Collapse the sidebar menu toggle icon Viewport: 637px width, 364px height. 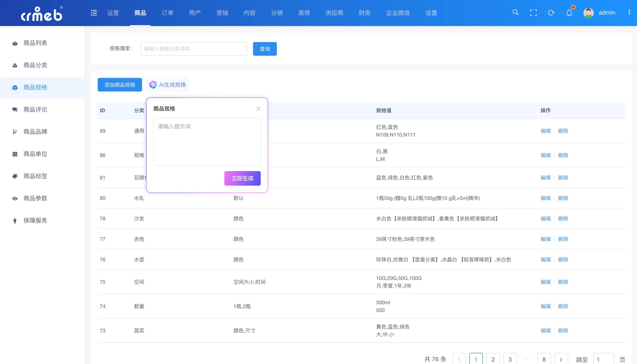(94, 13)
